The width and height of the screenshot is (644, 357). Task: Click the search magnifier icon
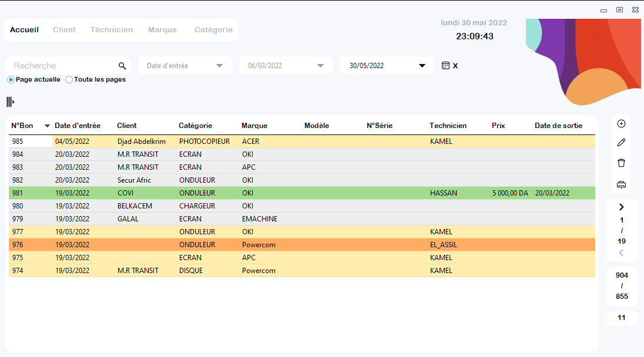[122, 66]
